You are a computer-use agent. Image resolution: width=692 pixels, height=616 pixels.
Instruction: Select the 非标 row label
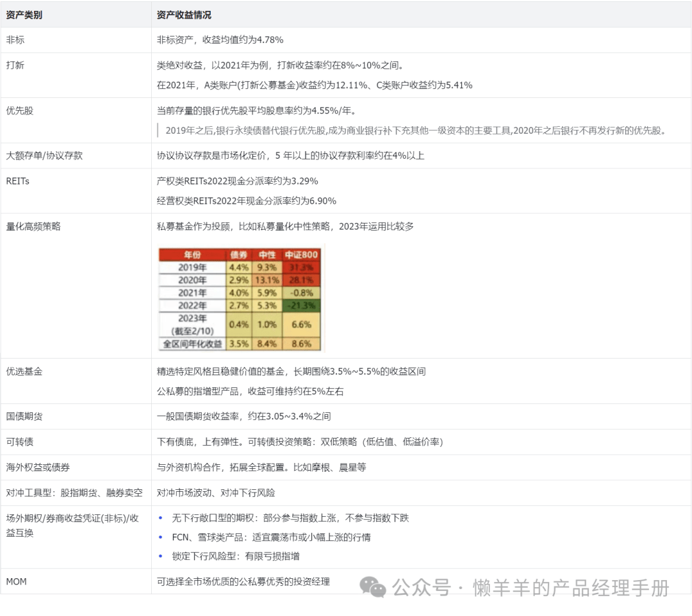[x=15, y=40]
